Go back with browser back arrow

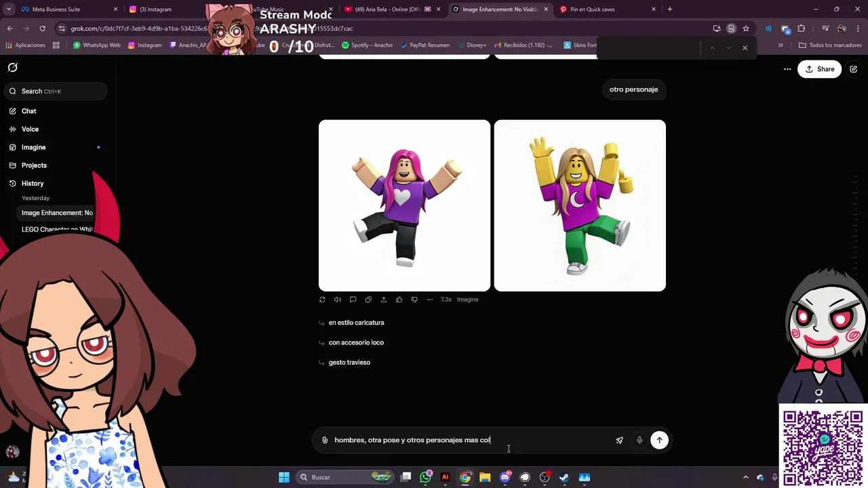pos(10,28)
